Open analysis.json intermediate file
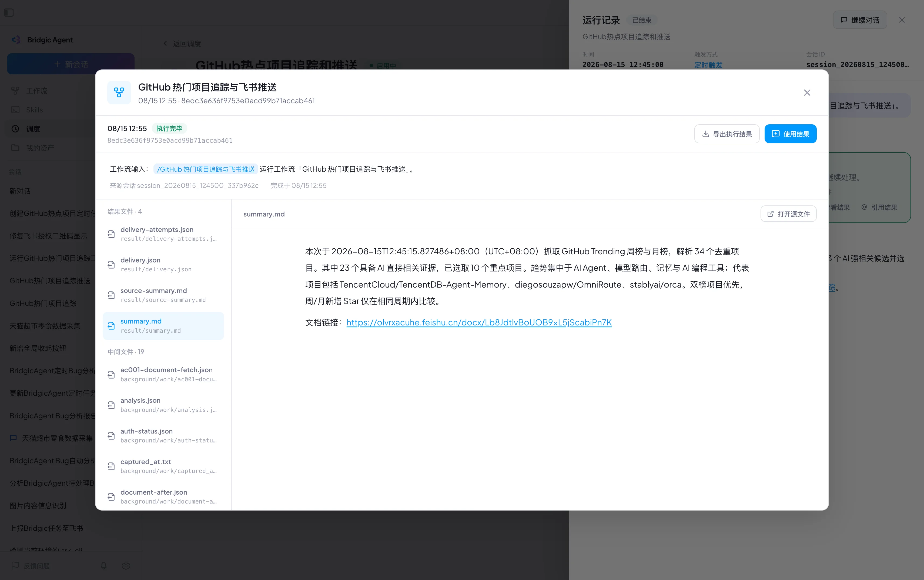Image resolution: width=924 pixels, height=580 pixels. tap(163, 405)
